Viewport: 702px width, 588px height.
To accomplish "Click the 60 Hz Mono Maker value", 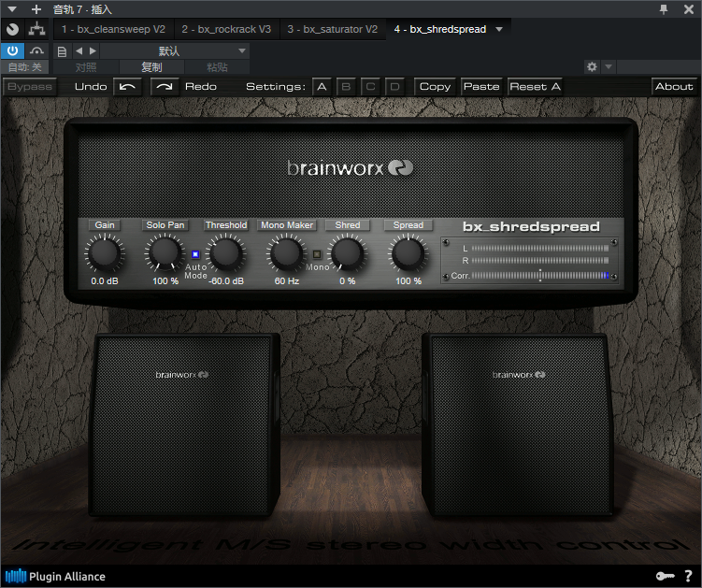I will 287,281.
